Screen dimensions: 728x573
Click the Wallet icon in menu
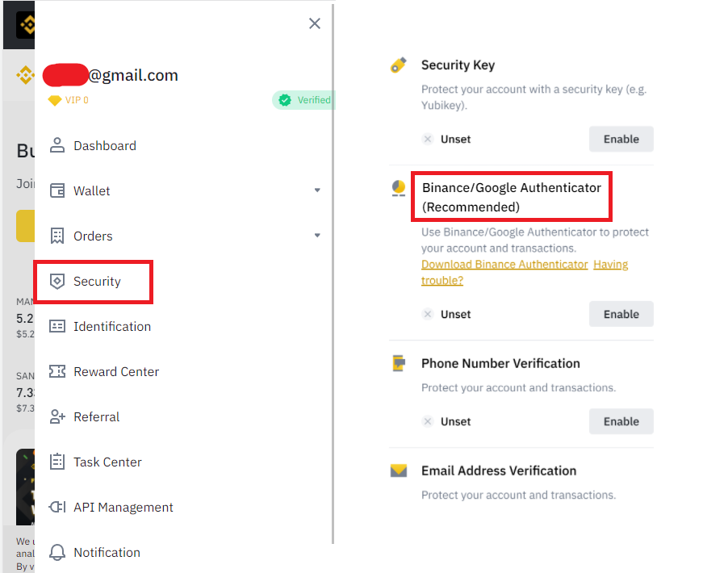[x=57, y=190]
